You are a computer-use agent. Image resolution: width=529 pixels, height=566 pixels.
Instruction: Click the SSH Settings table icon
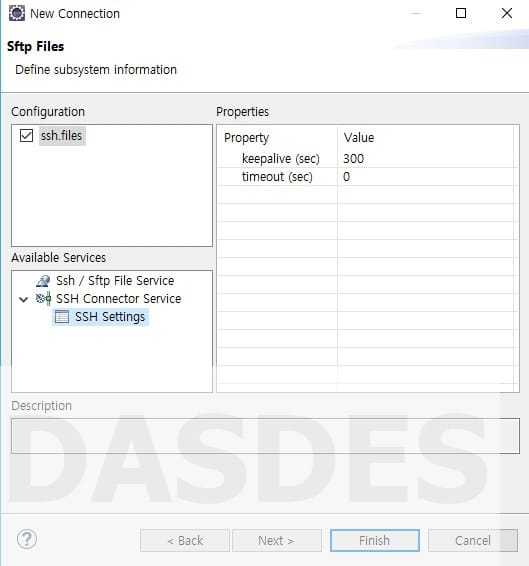[x=62, y=317]
